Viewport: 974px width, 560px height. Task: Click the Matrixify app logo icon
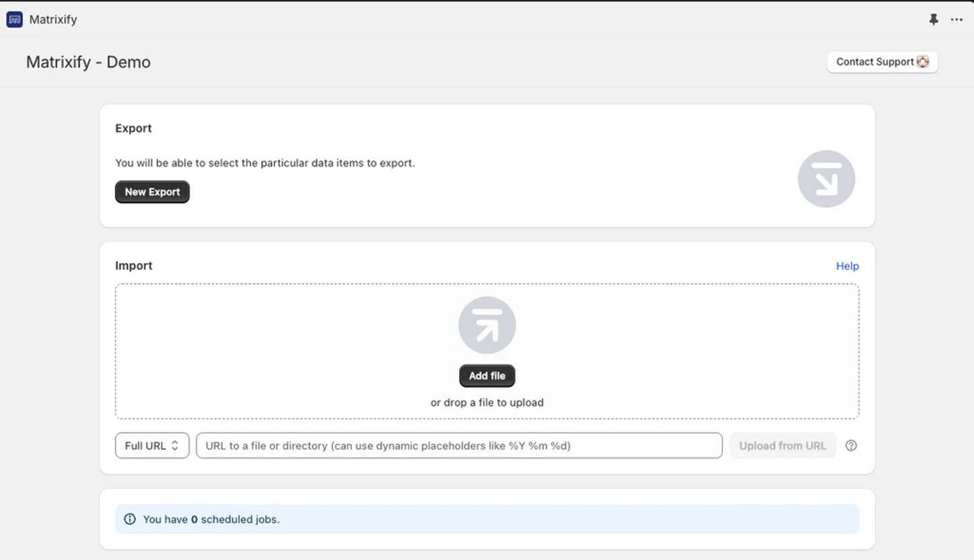coord(14,20)
